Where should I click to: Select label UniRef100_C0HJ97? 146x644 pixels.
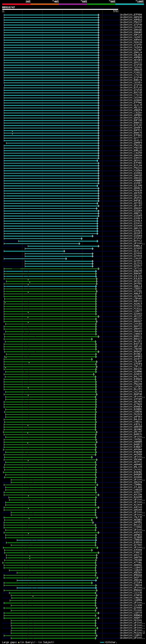[x=131, y=259]
